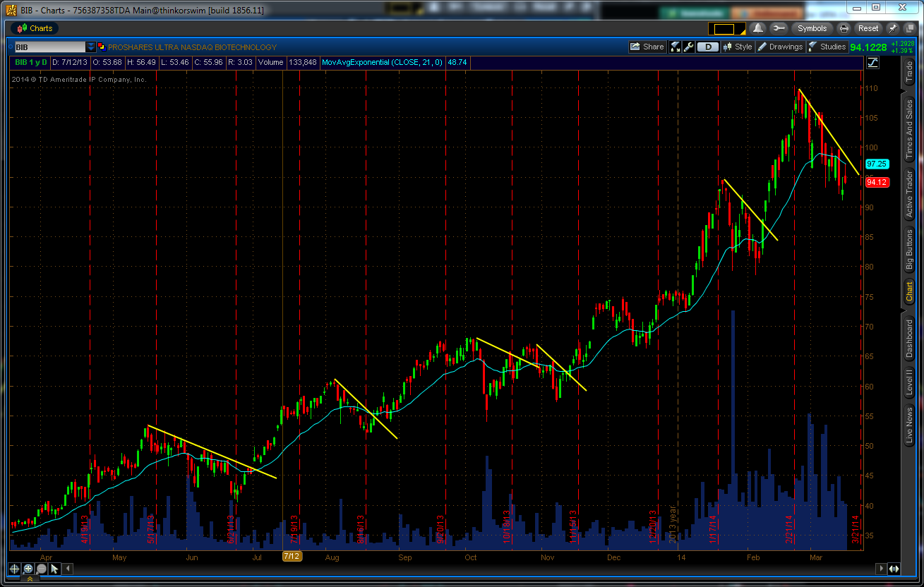Click the zoom in magnifier icon
The width and height of the screenshot is (924, 587).
click(28, 569)
